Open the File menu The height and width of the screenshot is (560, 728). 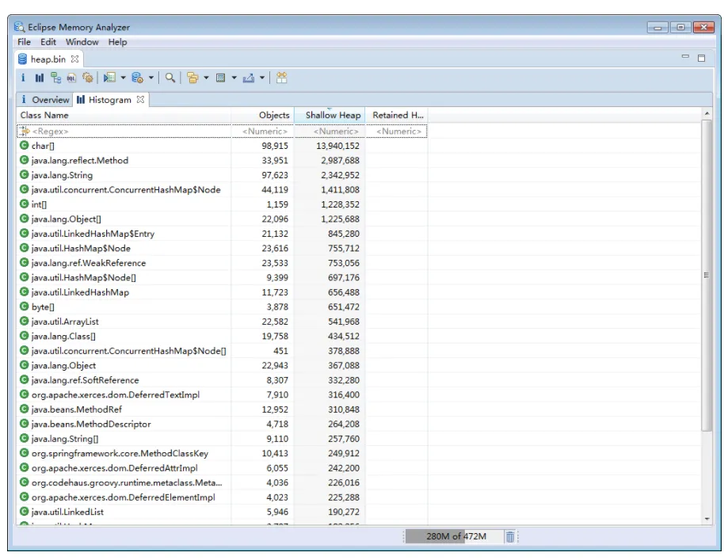[24, 42]
